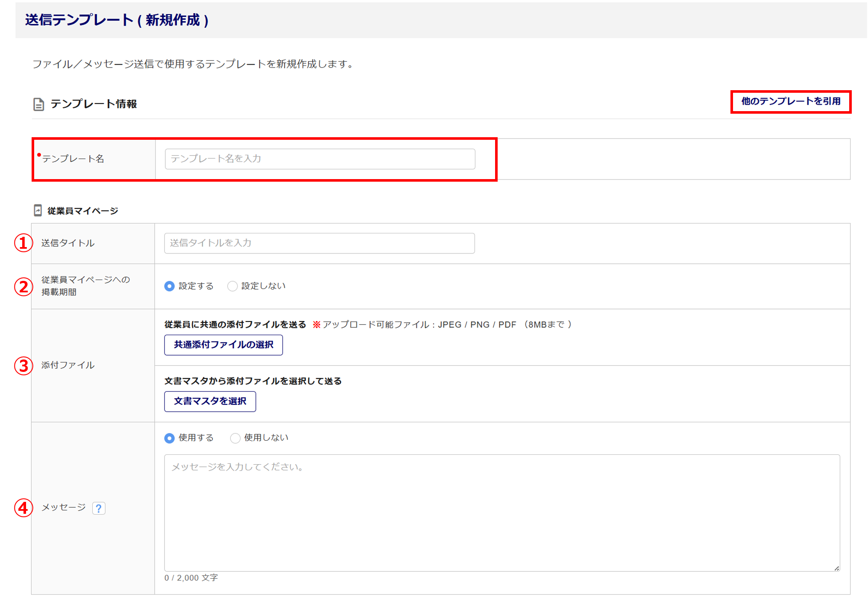This screenshot has height=598, width=868.
Task: Click 他のテンプレートを引用 button
Action: tap(790, 101)
